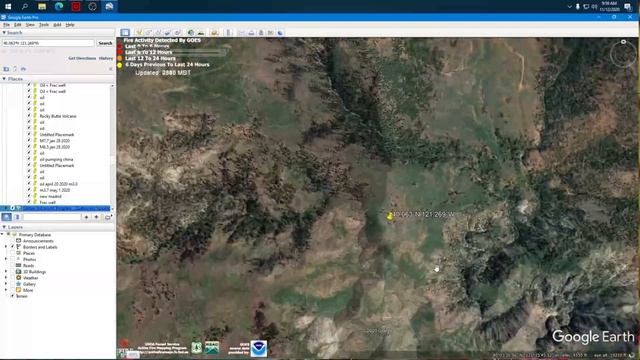Screen dimensions: 640x360
Task: Expand the More layer
Action: tap(6, 290)
